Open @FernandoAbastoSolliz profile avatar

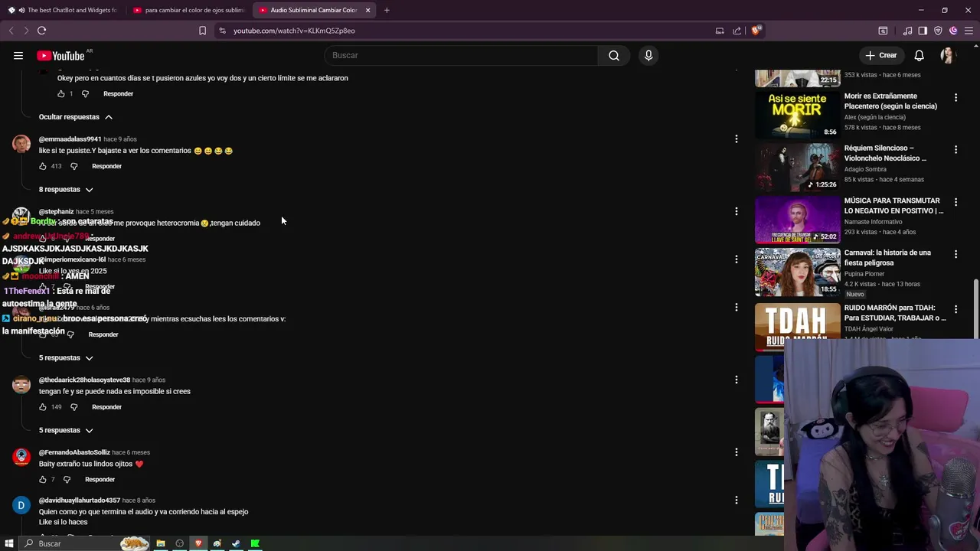point(21,457)
